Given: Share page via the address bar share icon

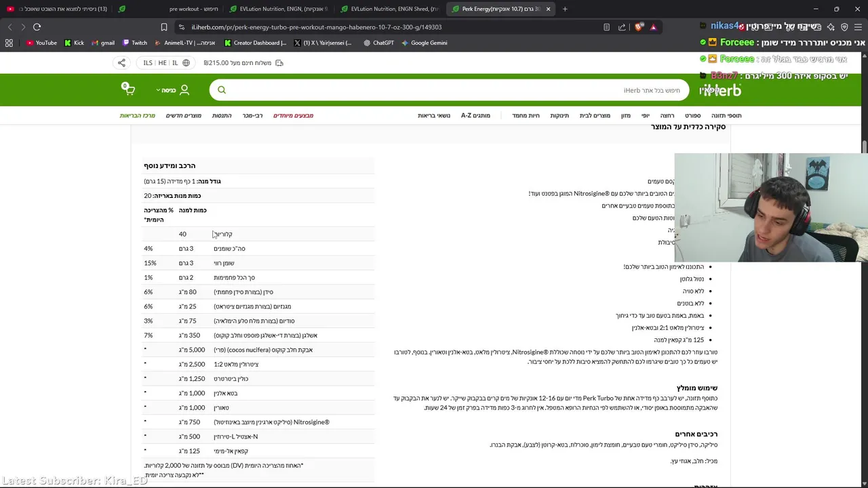Looking at the screenshot, I should 622,27.
